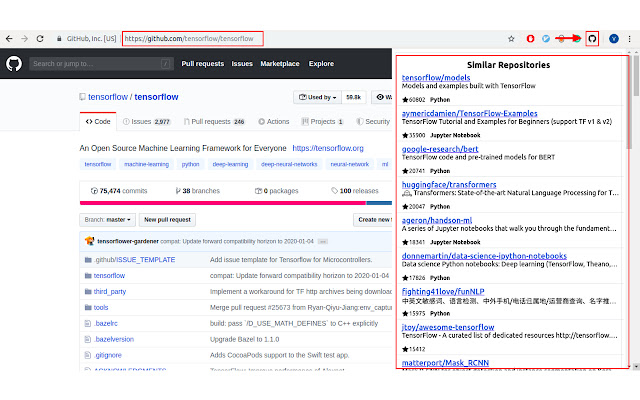This screenshot has width=640, height=400.
Task: Open the Security tab
Action: pyautogui.click(x=373, y=122)
